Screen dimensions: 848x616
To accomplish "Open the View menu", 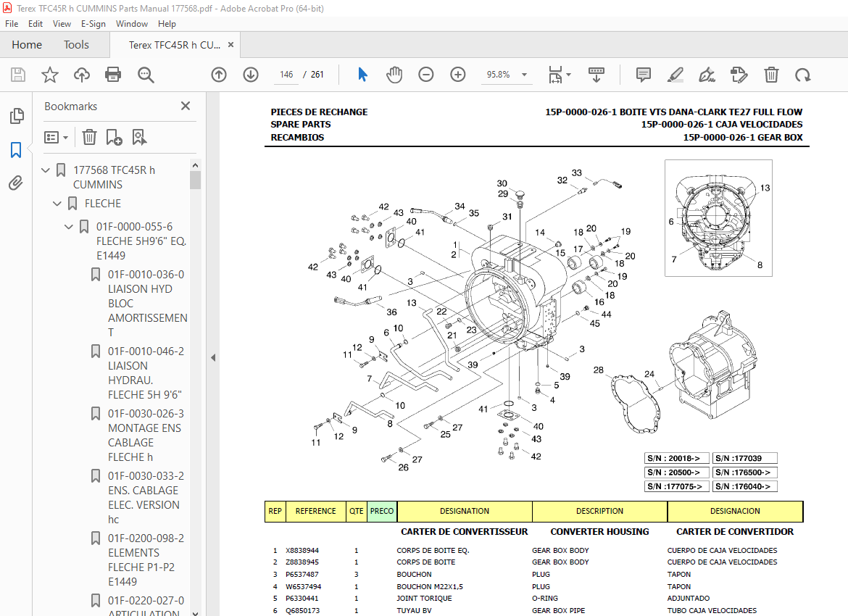I will click(62, 24).
